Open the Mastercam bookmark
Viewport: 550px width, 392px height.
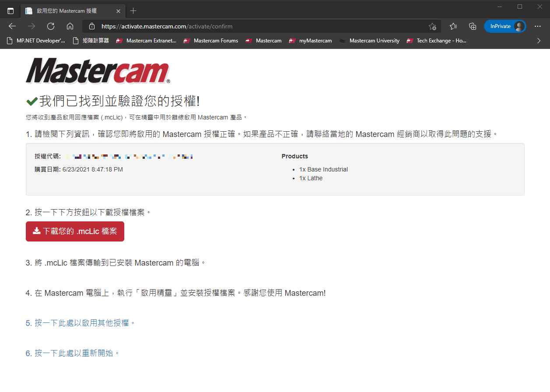(x=263, y=41)
